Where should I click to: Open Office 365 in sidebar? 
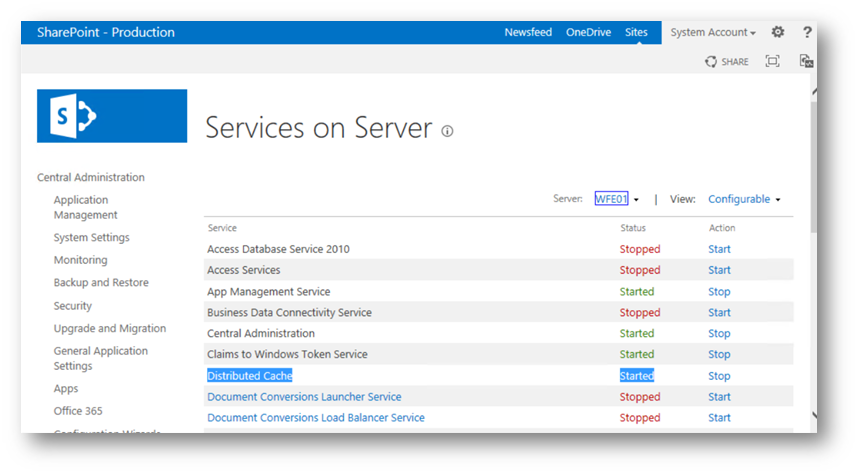coord(78,411)
